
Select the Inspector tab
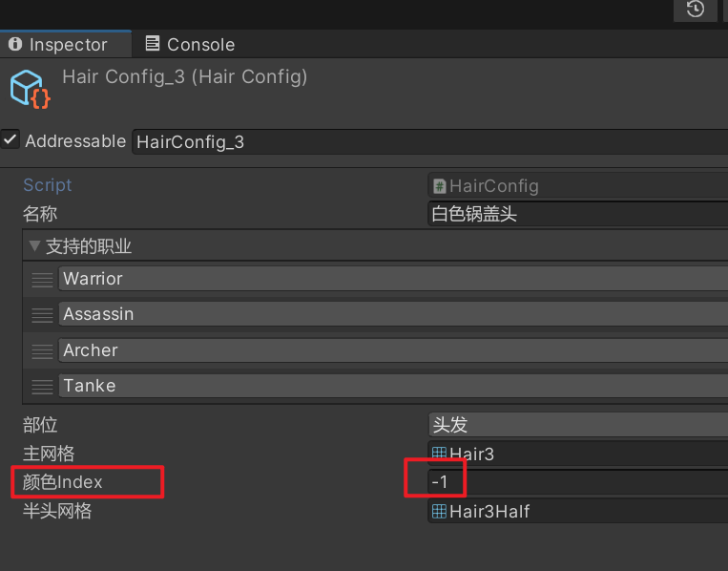tap(66, 45)
